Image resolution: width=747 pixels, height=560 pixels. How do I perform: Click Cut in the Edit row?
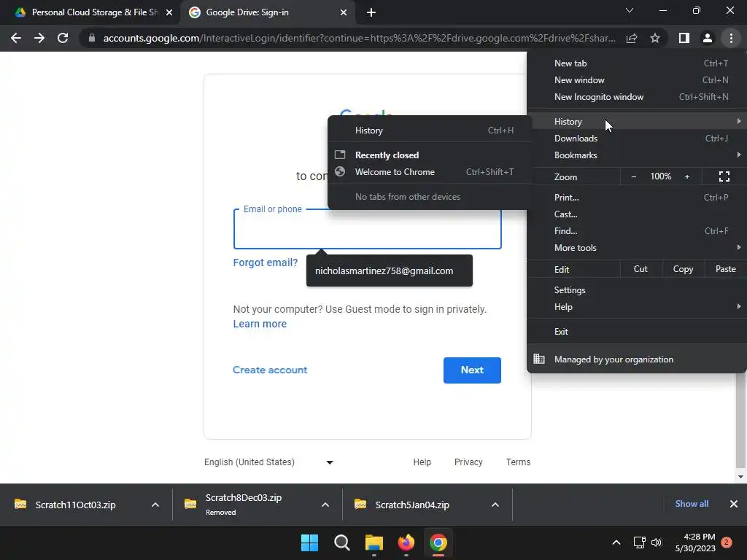click(640, 269)
